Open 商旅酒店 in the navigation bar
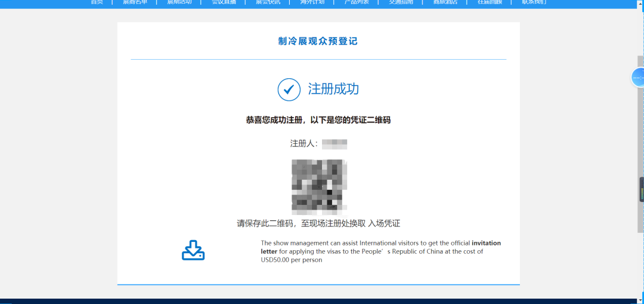 pyautogui.click(x=445, y=2)
